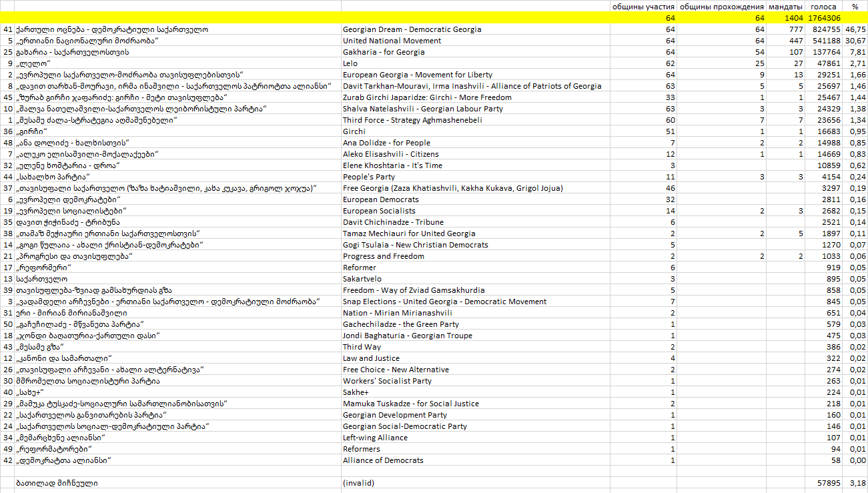Image resolution: width=868 pixels, height=493 pixels.
Task: Click Georgian Dream mandates value 777
Action: 786,29
